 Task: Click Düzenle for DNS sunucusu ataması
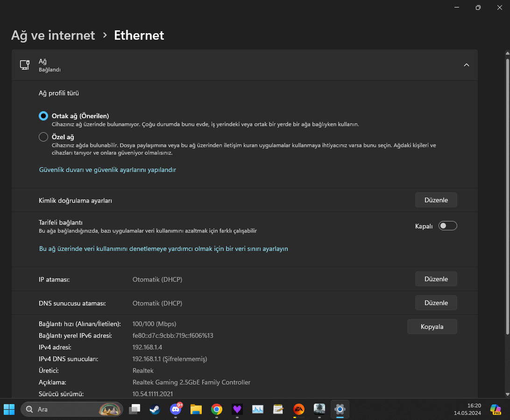436,303
